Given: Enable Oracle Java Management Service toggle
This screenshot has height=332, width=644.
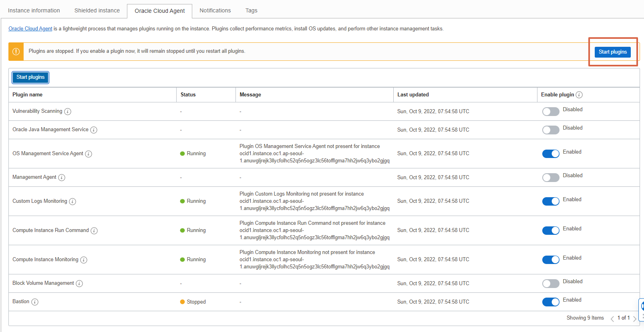Looking at the screenshot, I should point(551,130).
